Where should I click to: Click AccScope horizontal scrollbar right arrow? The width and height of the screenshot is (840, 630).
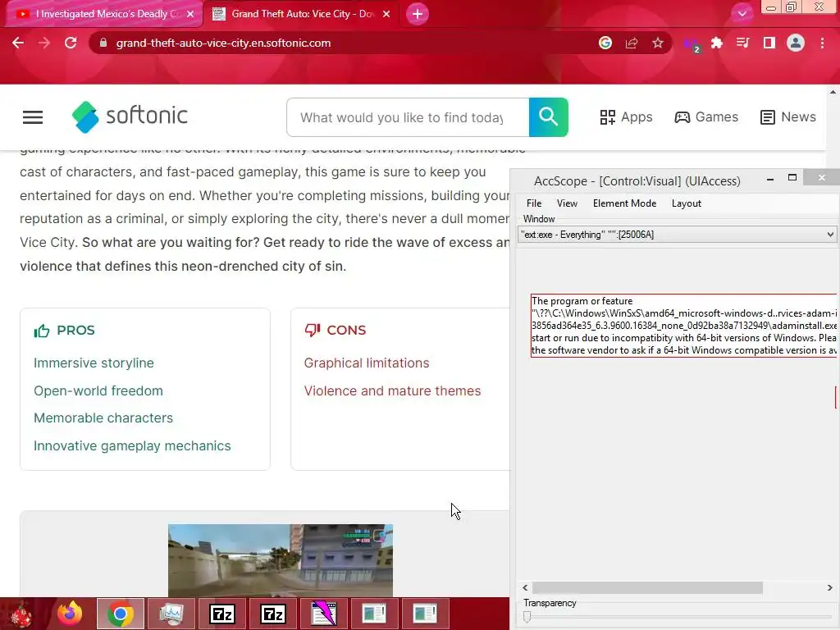pyautogui.click(x=830, y=587)
